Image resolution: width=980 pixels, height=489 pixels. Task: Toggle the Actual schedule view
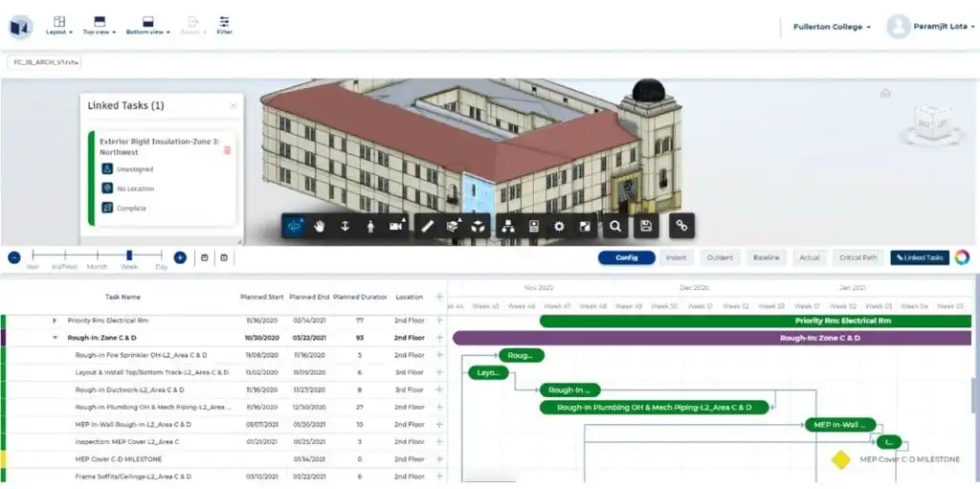(x=810, y=257)
